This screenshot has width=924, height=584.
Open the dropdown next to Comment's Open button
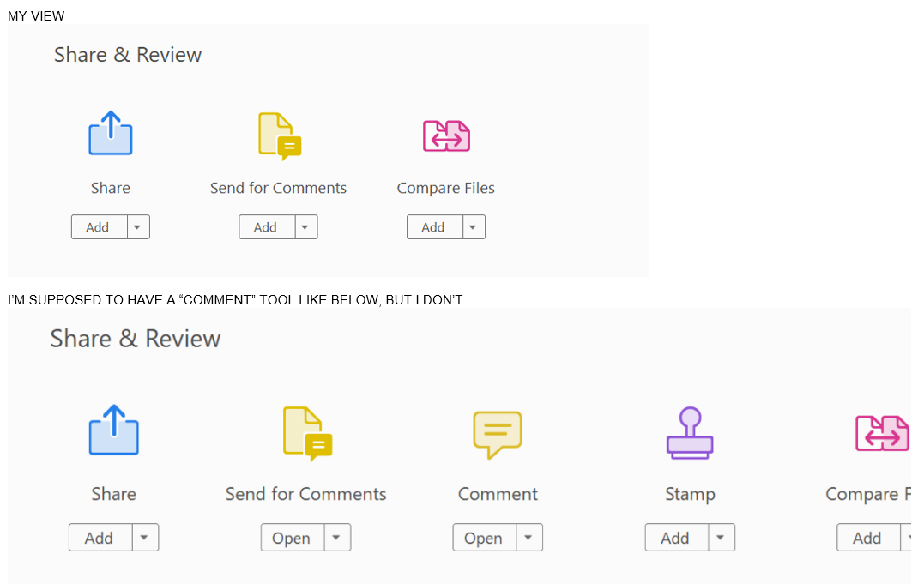(528, 537)
